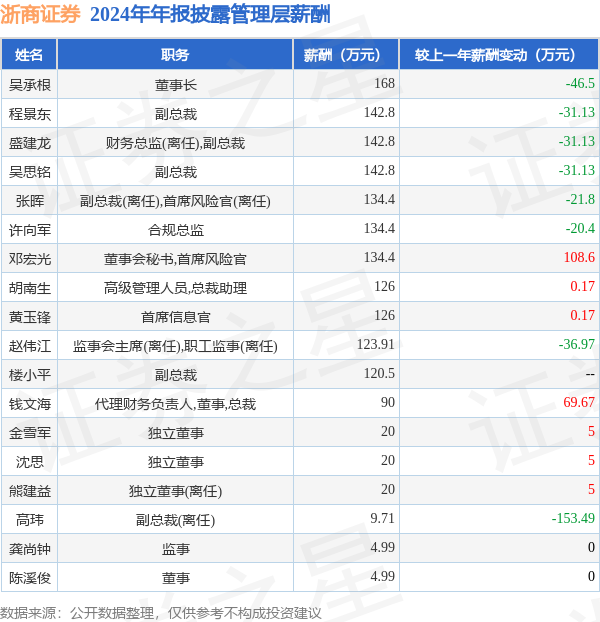Click the name 吴承根
Viewport: 600px width, 622px height.
[30, 84]
